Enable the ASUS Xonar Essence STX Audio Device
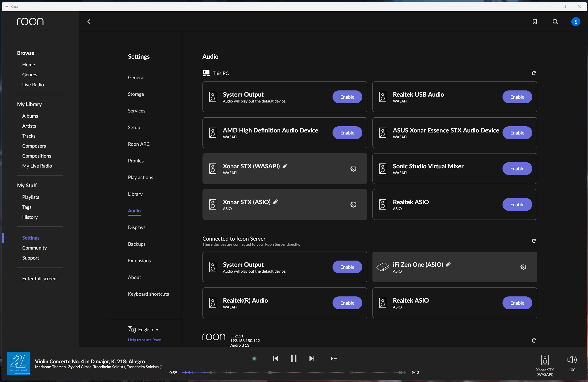 point(517,133)
